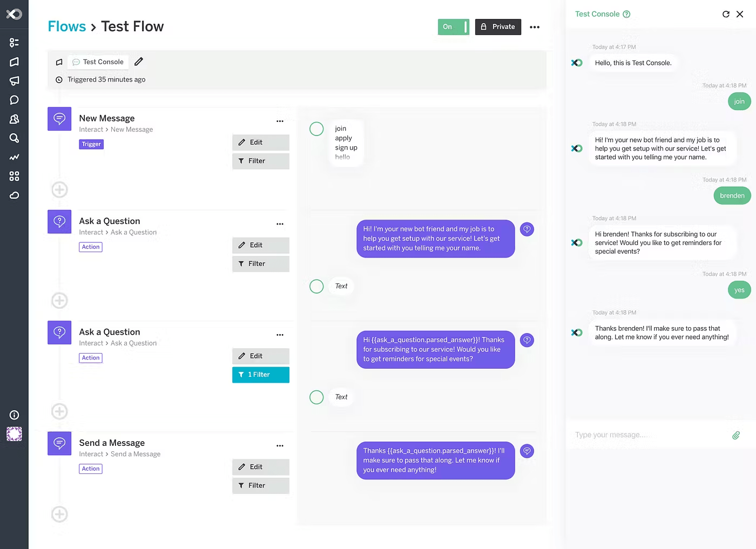
Task: Open the Send a Message block's options menu
Action: point(280,445)
